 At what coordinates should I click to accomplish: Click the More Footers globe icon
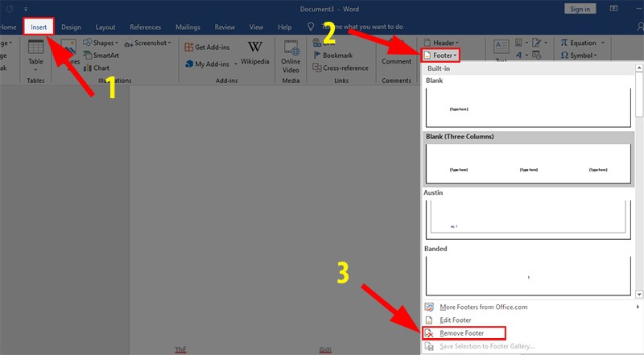tap(429, 307)
